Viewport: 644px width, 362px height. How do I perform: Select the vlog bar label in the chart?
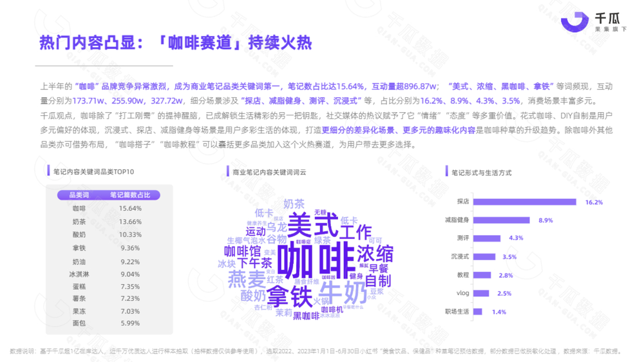[x=462, y=293]
